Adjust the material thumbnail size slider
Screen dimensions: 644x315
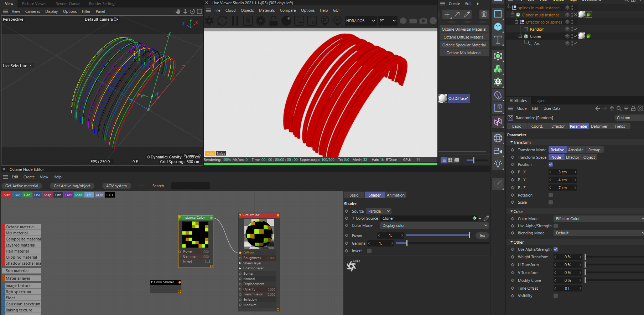(477, 161)
